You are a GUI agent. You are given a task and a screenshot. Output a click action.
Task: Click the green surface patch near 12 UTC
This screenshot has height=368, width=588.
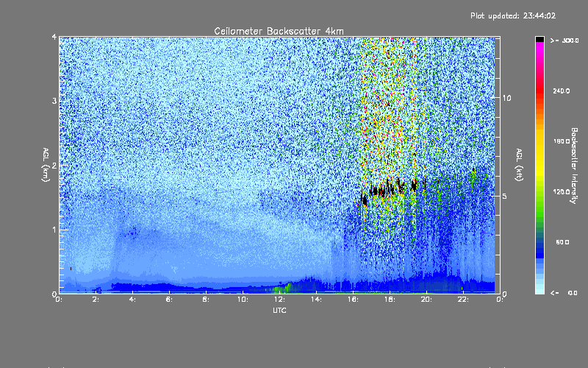(x=279, y=289)
